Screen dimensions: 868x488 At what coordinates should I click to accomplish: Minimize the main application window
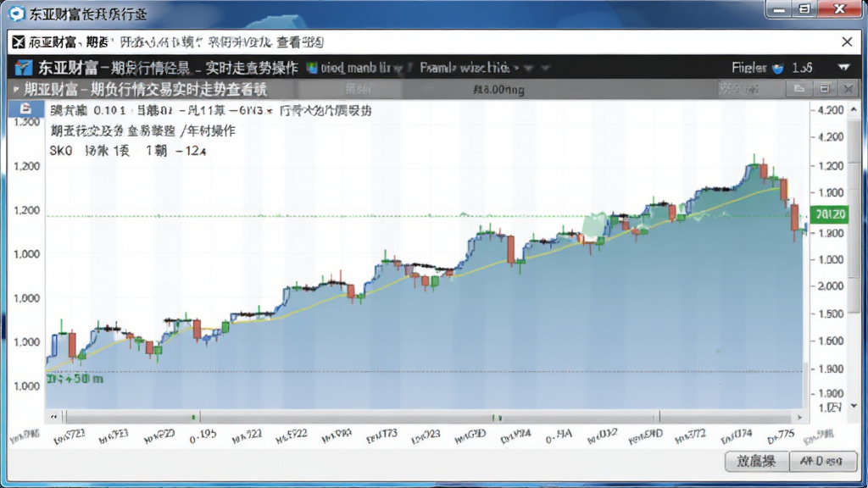tap(780, 9)
